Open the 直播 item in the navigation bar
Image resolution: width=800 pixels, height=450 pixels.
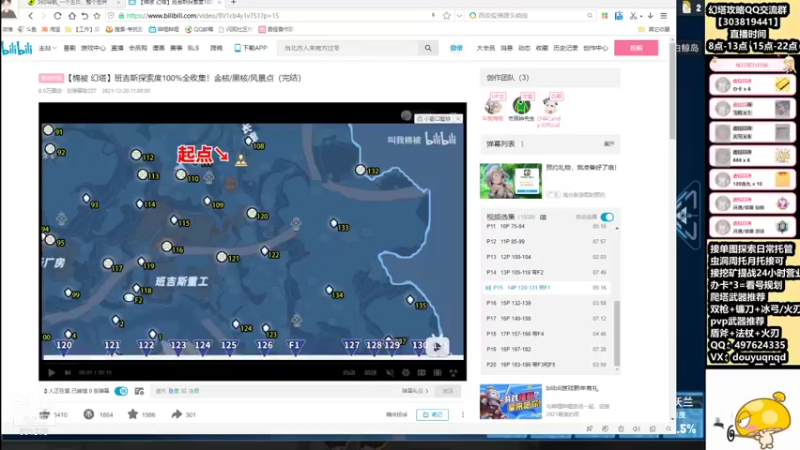click(x=117, y=48)
